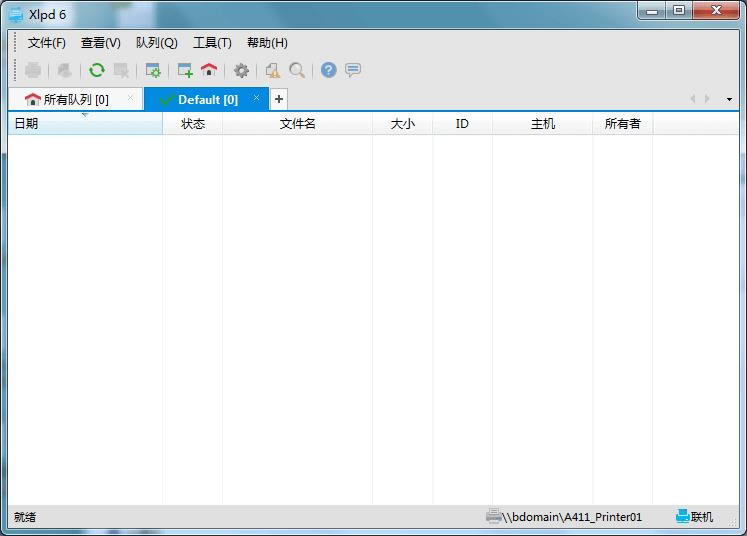This screenshot has height=536, width=747.
Task: Open settings using the gear icon
Action: point(241,70)
